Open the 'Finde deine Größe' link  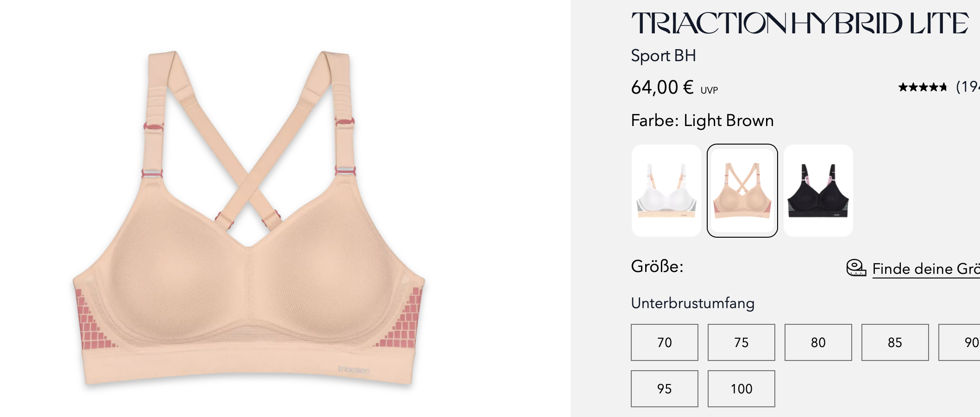pyautogui.click(x=926, y=269)
